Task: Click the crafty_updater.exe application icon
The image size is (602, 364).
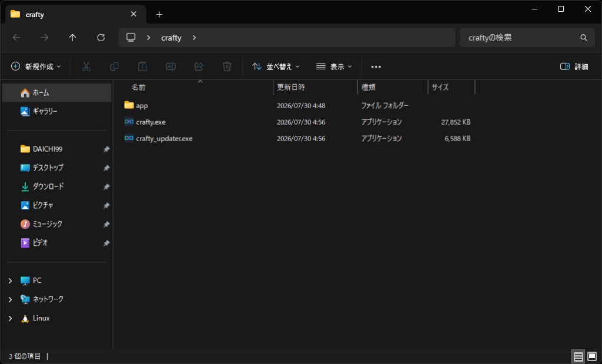Action: [129, 138]
